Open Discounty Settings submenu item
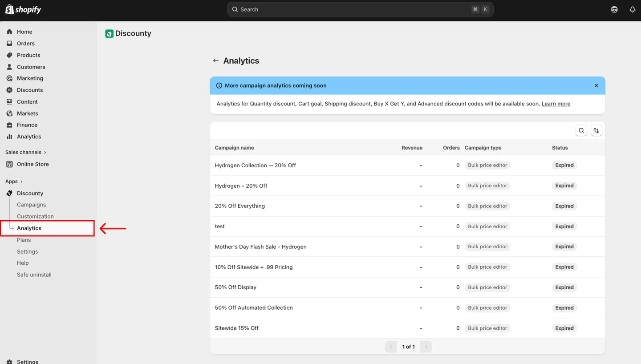 pyautogui.click(x=27, y=251)
